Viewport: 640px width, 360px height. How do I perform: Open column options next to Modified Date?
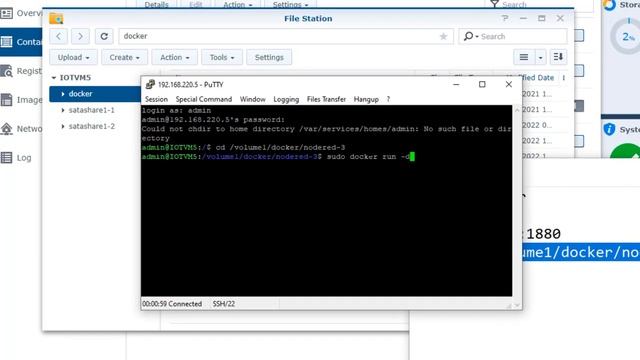(564, 78)
